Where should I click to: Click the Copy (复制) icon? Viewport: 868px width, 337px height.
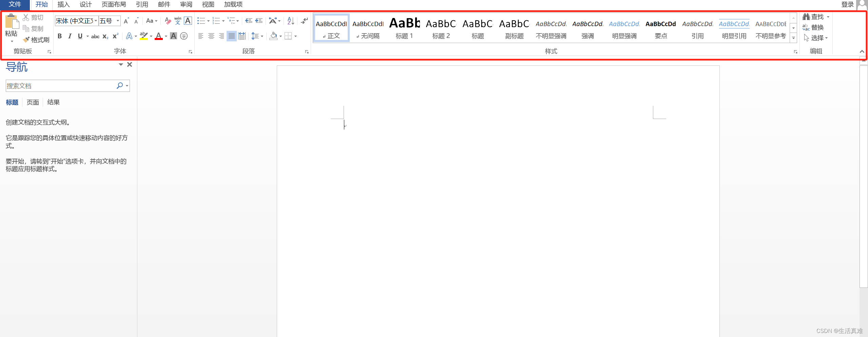click(26, 28)
